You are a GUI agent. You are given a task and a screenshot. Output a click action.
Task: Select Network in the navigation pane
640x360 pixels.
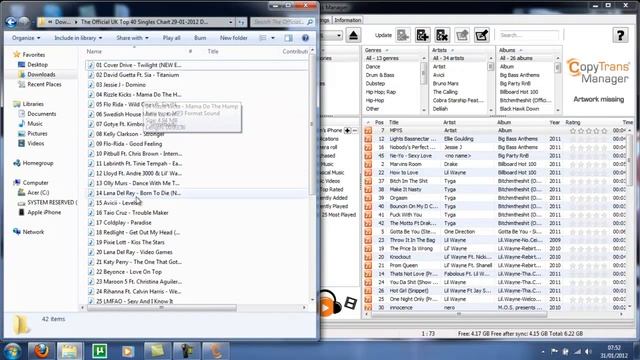pyautogui.click(x=33, y=232)
